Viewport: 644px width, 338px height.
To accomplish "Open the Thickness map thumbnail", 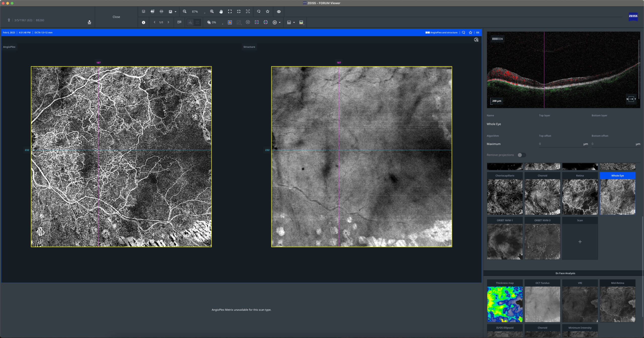I will [505, 301].
